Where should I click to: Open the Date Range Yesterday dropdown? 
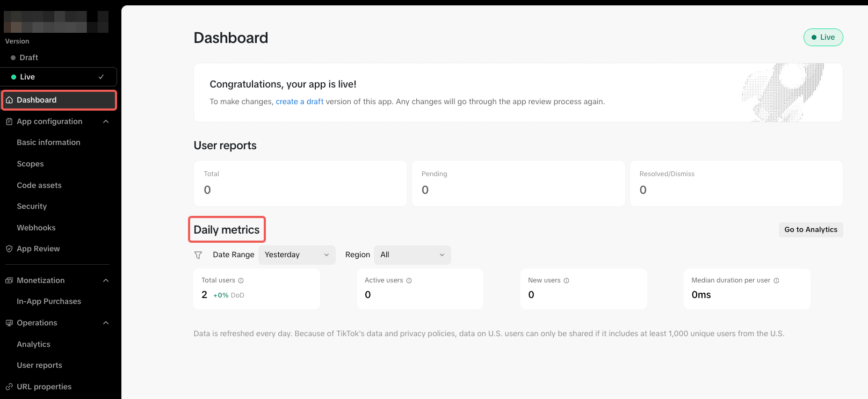pyautogui.click(x=296, y=255)
